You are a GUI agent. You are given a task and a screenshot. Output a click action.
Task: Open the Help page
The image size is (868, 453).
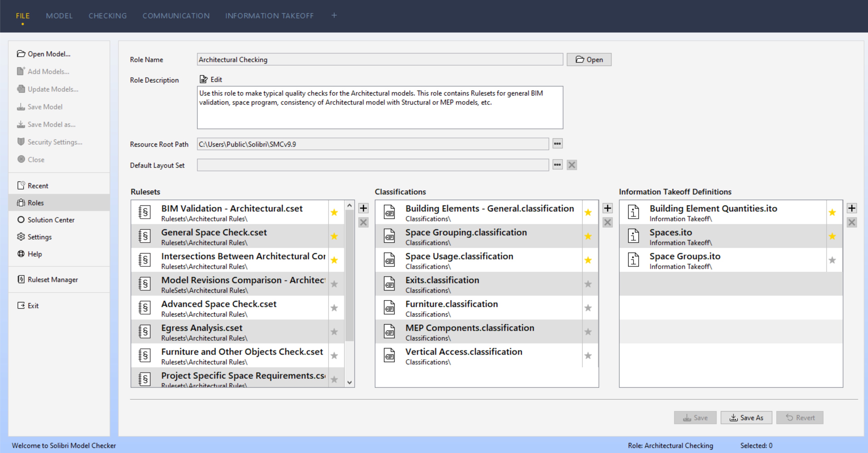coord(59,254)
